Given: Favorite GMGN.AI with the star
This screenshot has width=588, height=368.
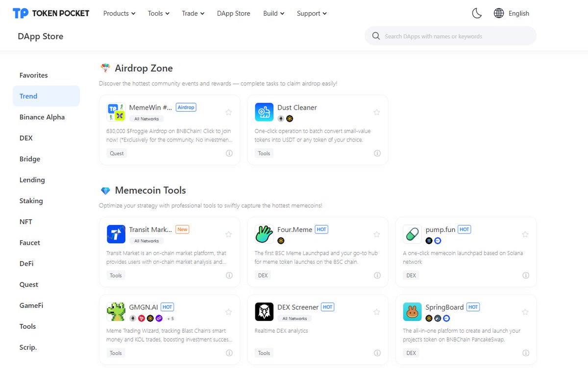Looking at the screenshot, I should [x=228, y=312].
